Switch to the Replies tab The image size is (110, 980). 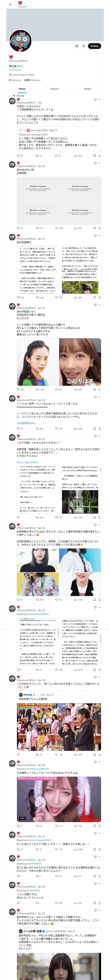(55, 89)
